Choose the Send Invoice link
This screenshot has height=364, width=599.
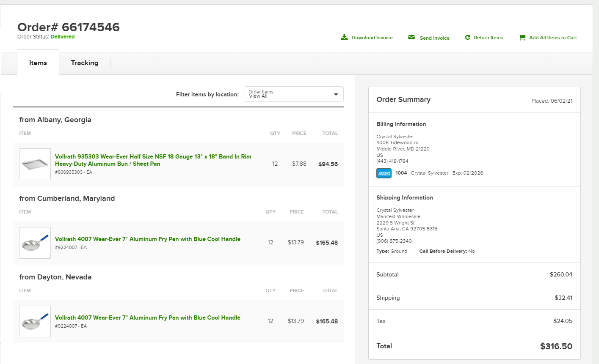point(435,38)
